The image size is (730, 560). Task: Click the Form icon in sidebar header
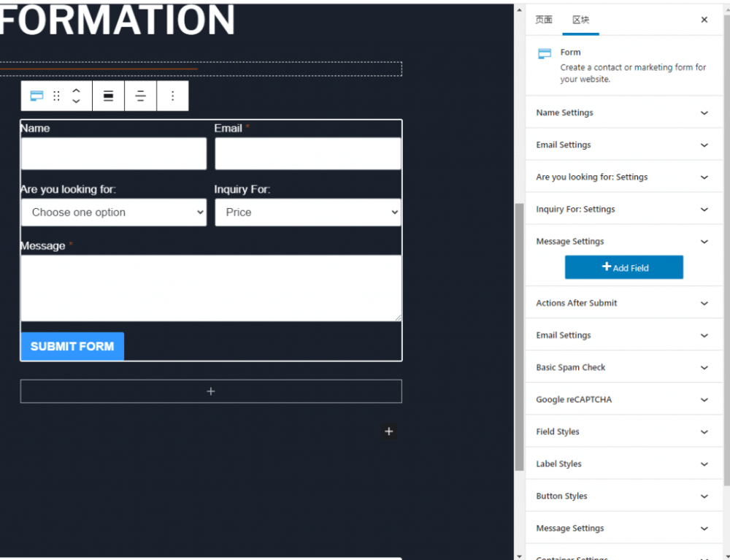(545, 54)
